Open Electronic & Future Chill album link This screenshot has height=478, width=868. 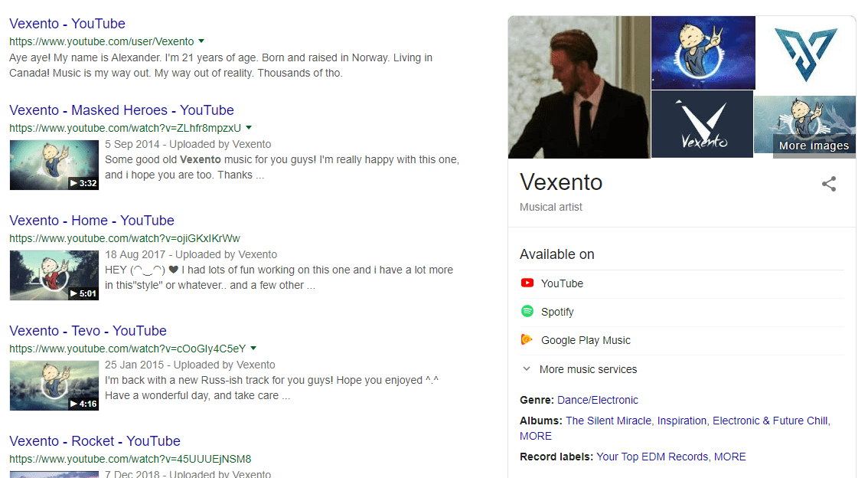coord(770,421)
